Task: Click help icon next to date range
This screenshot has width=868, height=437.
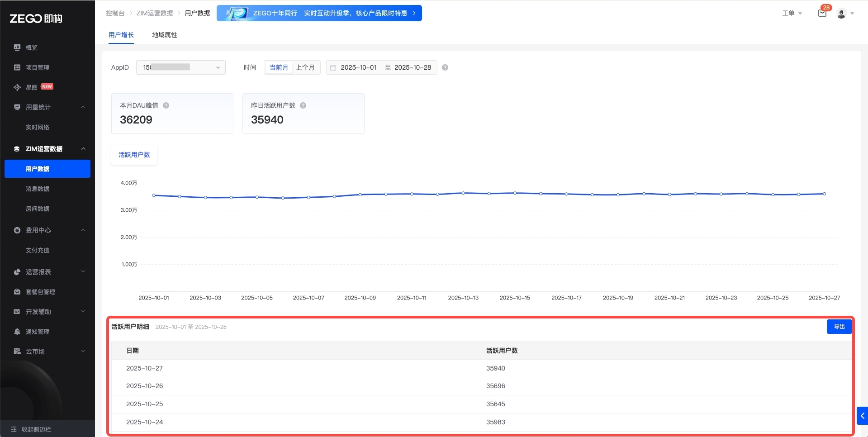Action: (445, 67)
